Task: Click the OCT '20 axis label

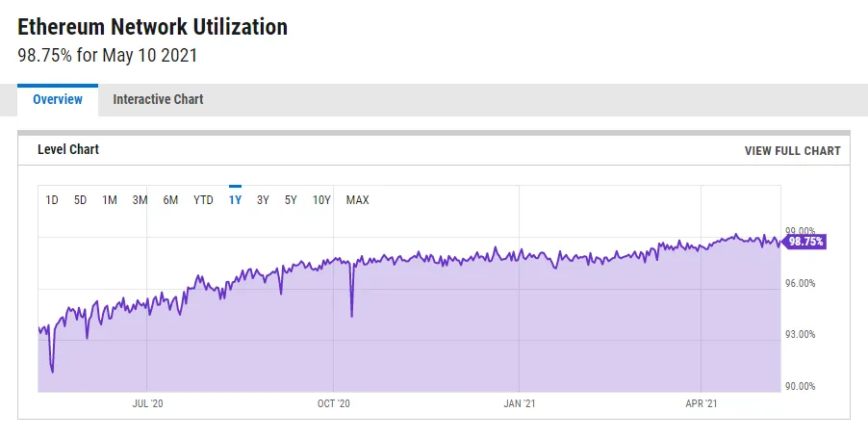Action: [x=334, y=403]
